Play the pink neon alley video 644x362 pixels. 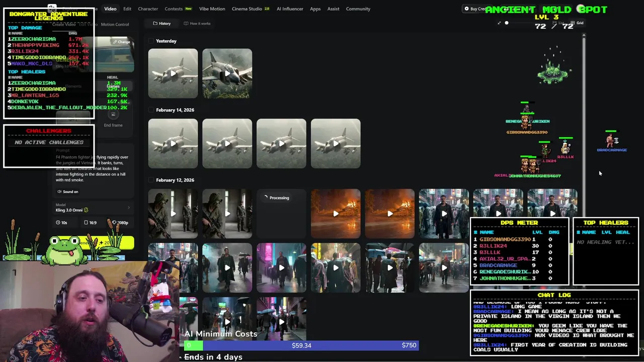coord(281,267)
